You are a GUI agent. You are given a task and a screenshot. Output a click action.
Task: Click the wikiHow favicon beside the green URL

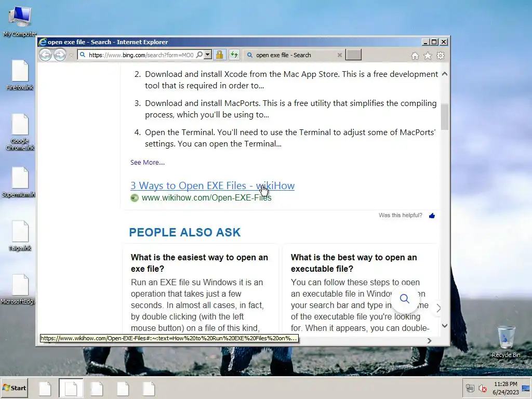click(x=135, y=198)
